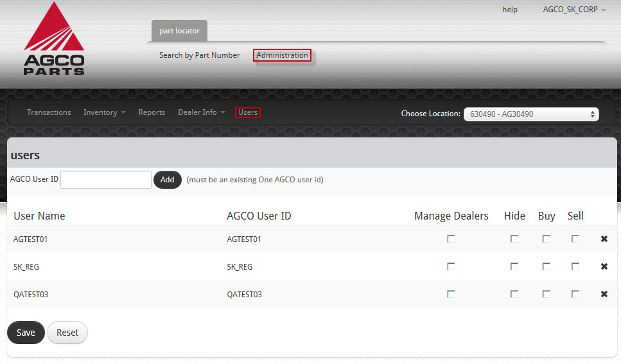Image resolution: width=621 pixels, height=364 pixels.
Task: Enable Manage Dealers for AGTEST01
Action: [x=451, y=239]
